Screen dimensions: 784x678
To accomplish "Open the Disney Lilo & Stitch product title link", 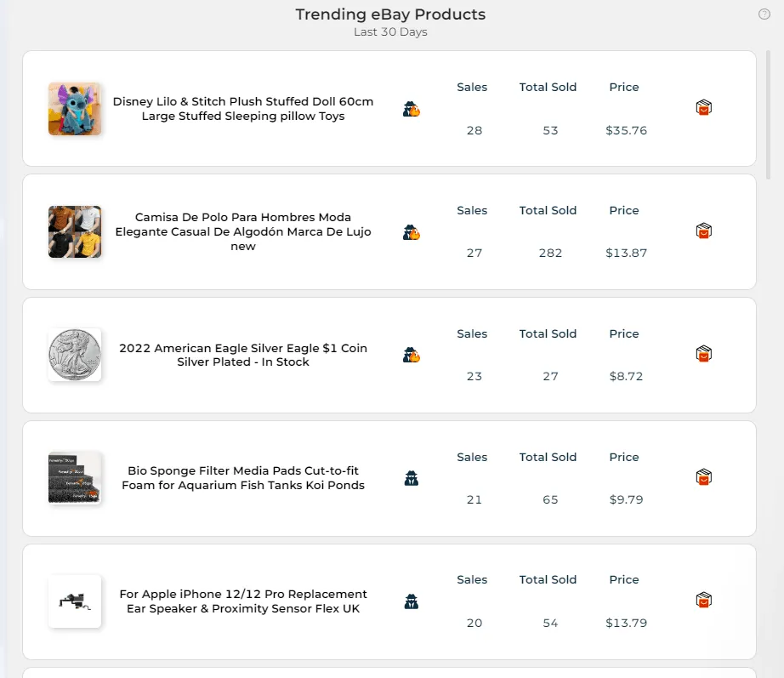I will [x=244, y=108].
